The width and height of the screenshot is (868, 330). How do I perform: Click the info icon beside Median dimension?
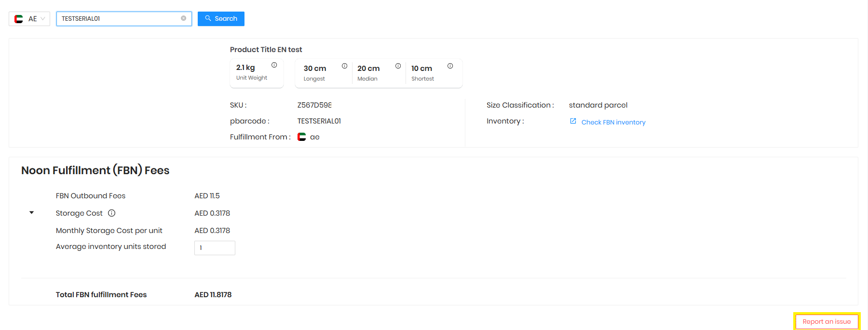[398, 66]
